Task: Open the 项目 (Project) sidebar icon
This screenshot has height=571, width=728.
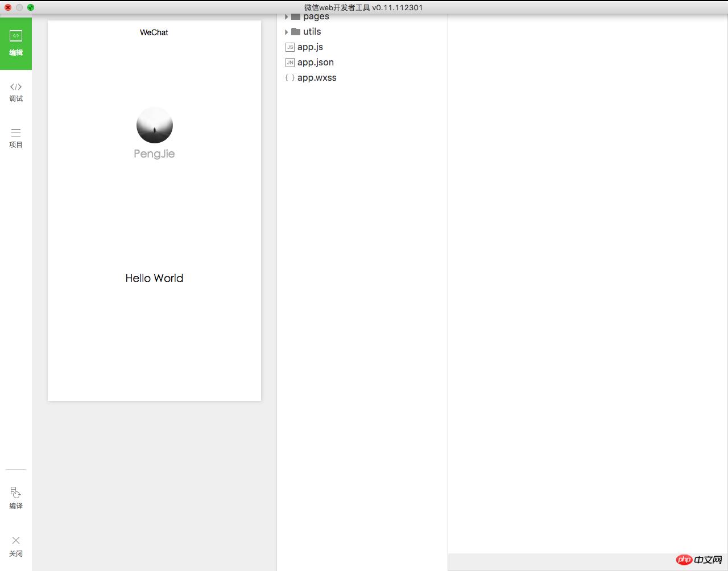Action: [x=16, y=133]
